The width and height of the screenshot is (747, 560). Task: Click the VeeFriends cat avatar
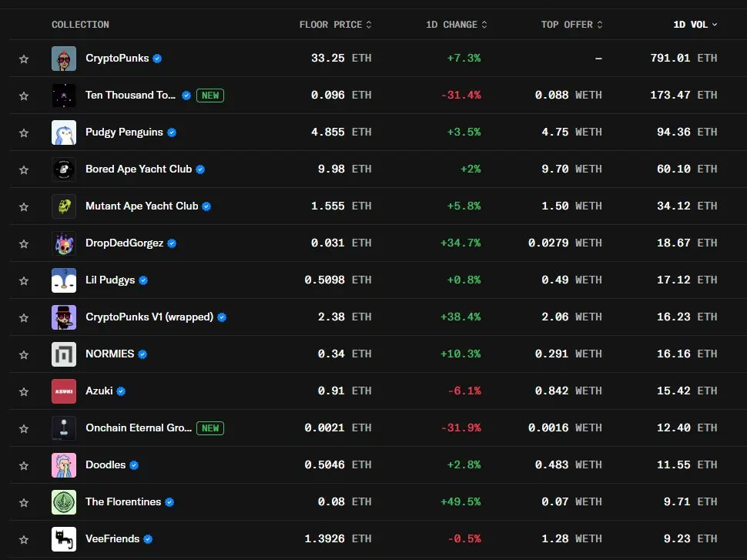[x=64, y=539]
